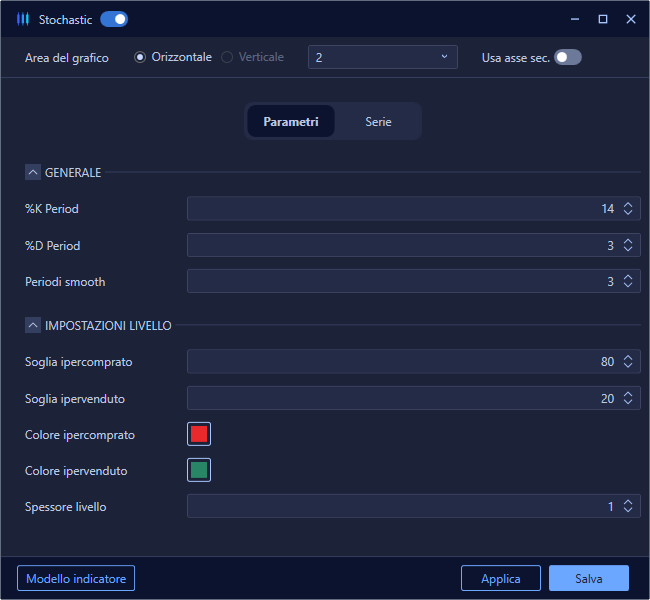This screenshot has width=650, height=600.
Task: Maximize the Stochastic settings window
Action: [603, 19]
